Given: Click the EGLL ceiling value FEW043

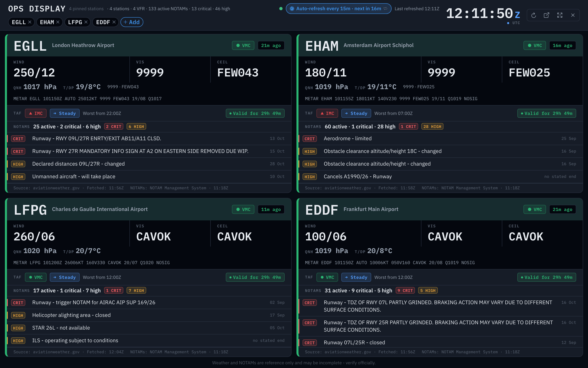Looking at the screenshot, I should click(238, 73).
